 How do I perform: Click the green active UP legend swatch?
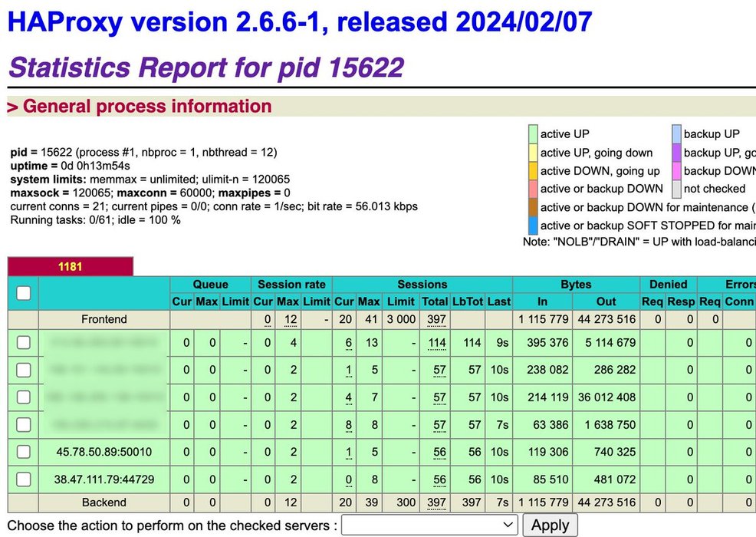click(531, 134)
